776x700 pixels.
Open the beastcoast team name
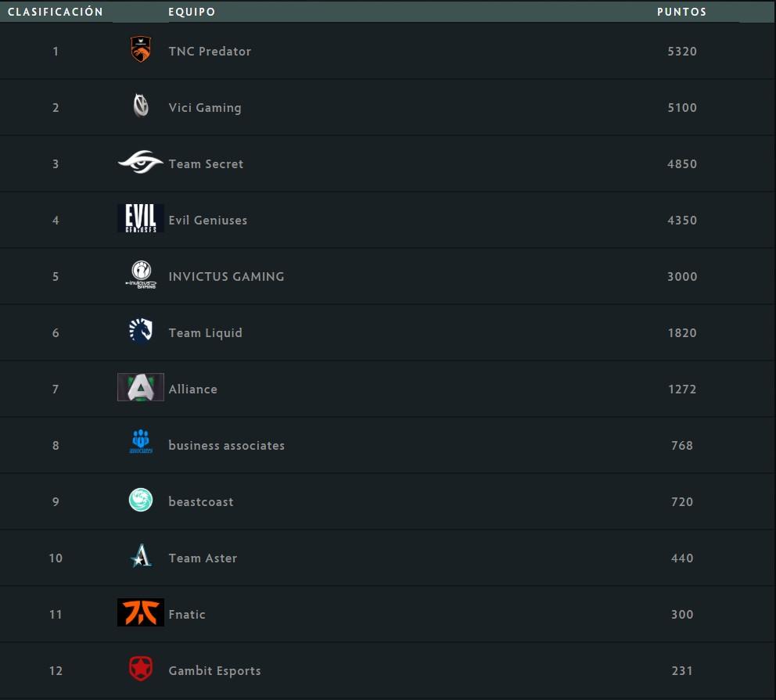click(x=201, y=501)
